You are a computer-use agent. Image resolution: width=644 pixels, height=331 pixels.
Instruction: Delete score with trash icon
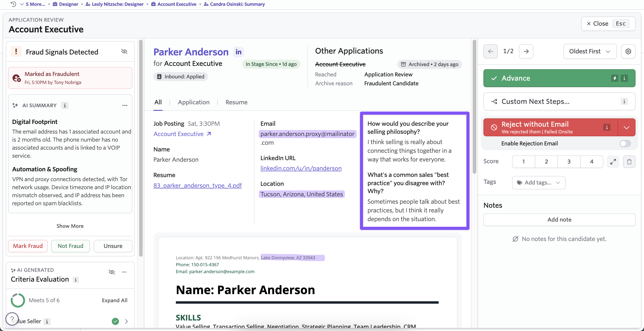[x=629, y=161]
